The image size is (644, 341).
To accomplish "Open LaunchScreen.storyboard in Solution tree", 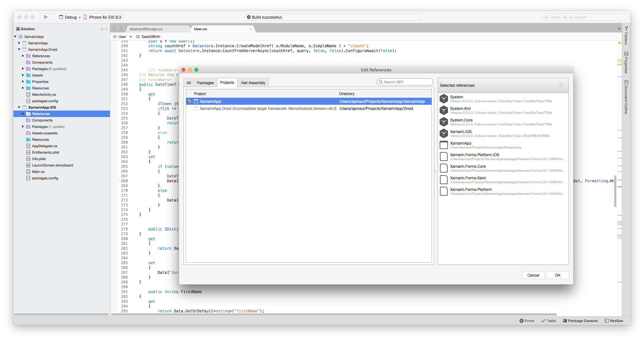I will (52, 165).
